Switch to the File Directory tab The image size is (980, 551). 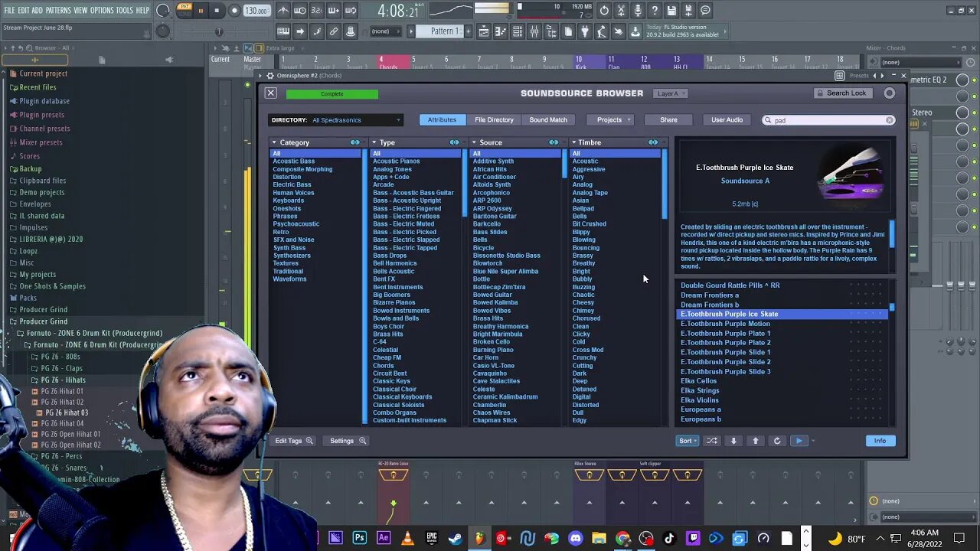tap(494, 120)
